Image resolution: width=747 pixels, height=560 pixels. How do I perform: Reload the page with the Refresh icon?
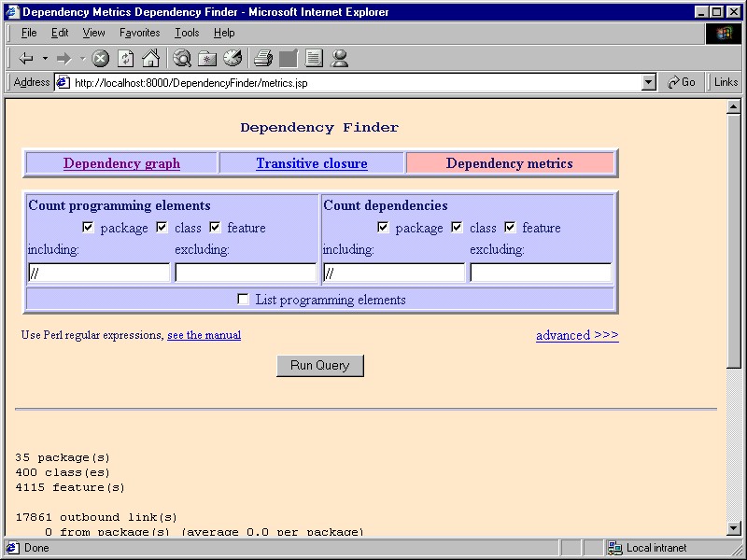click(x=125, y=59)
